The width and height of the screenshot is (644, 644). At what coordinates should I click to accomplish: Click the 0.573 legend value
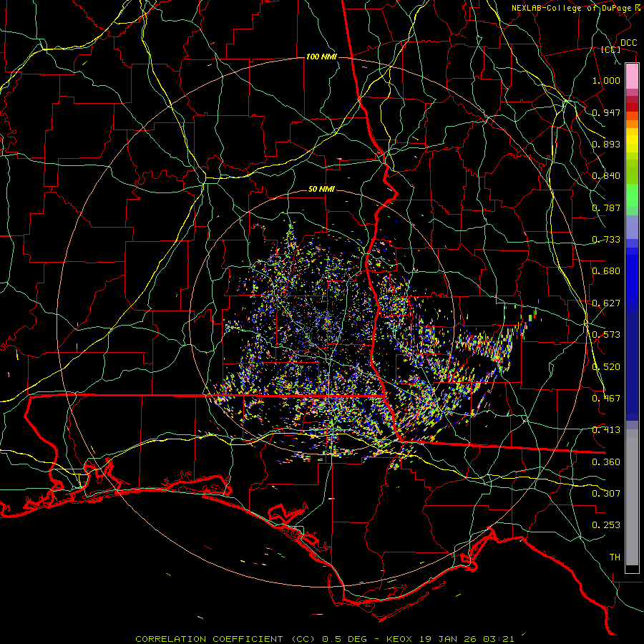point(606,335)
